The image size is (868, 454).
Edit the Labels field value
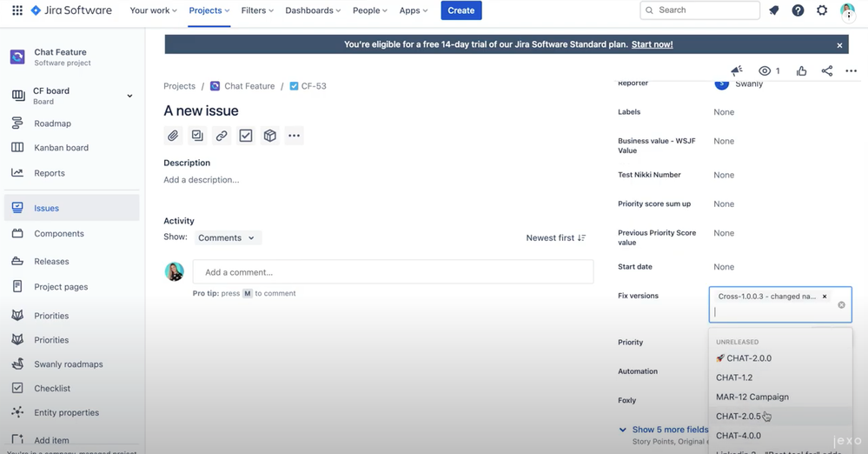[724, 112]
